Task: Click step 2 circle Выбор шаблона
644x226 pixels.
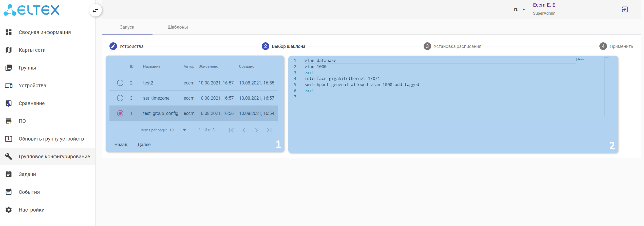Action: click(266, 46)
